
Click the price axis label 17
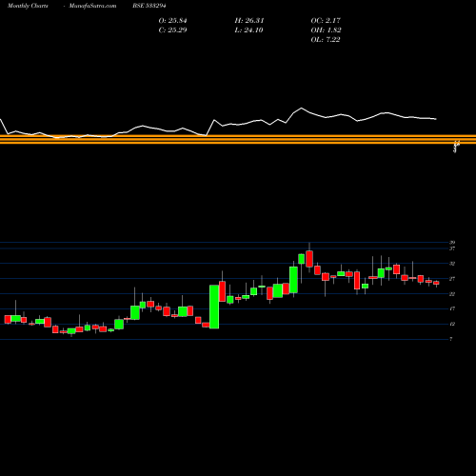[x=452, y=308]
